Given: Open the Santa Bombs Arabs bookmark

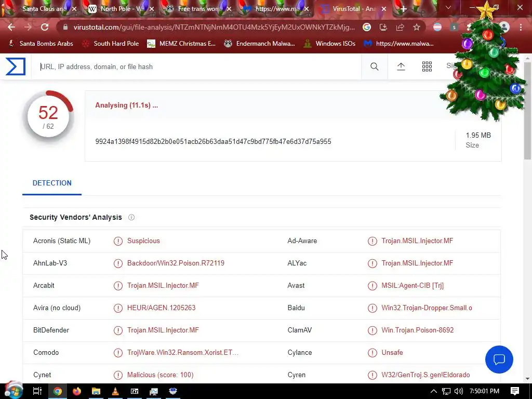Looking at the screenshot, I should [x=41, y=44].
